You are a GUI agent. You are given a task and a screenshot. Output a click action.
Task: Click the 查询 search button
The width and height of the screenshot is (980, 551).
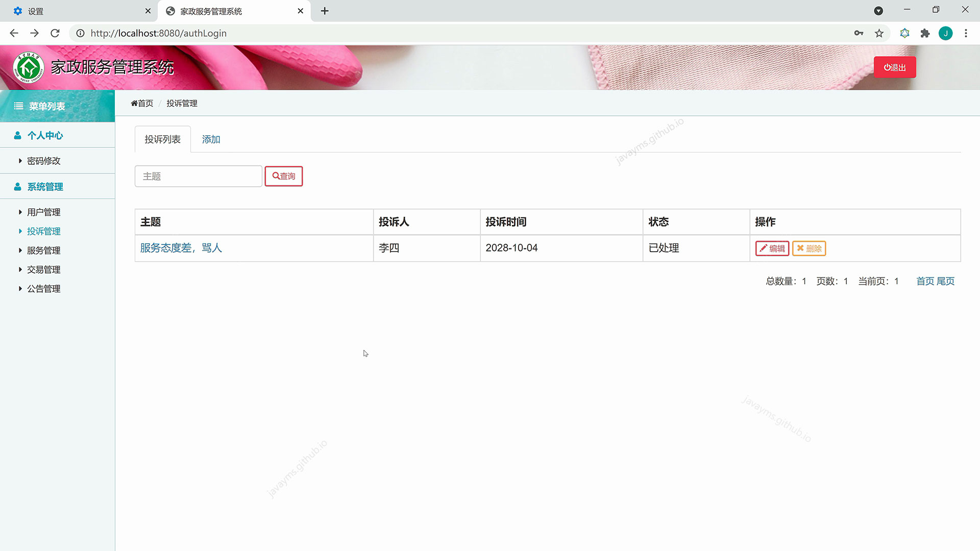(284, 176)
